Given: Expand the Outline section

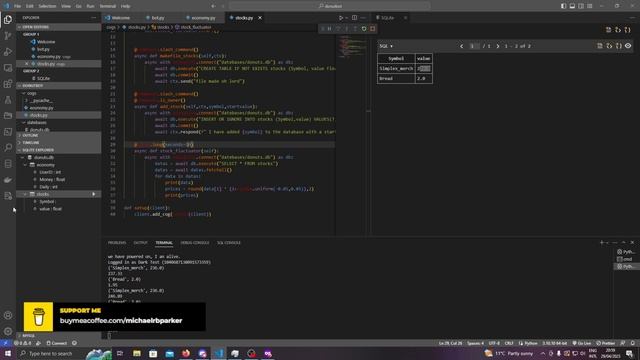Looking at the screenshot, I should tap(58, 136).
